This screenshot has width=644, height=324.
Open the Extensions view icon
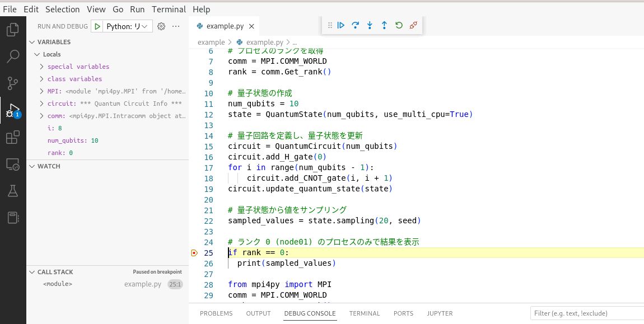click(x=13, y=137)
